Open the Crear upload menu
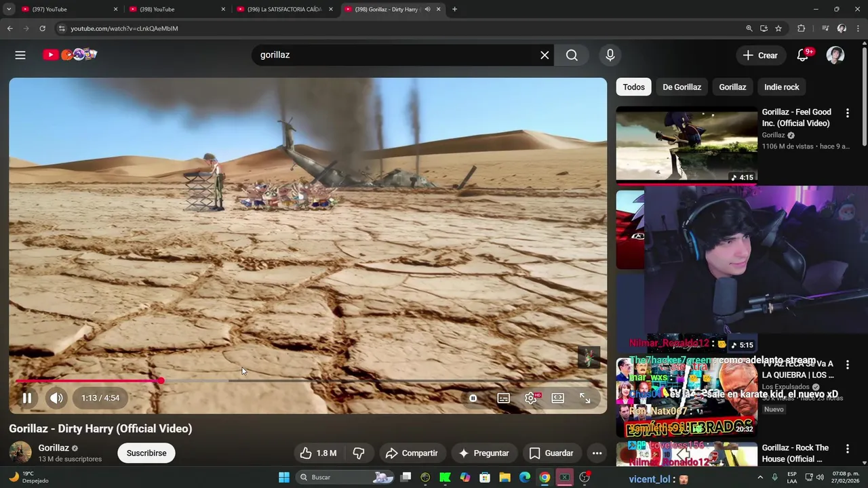 tap(760, 56)
